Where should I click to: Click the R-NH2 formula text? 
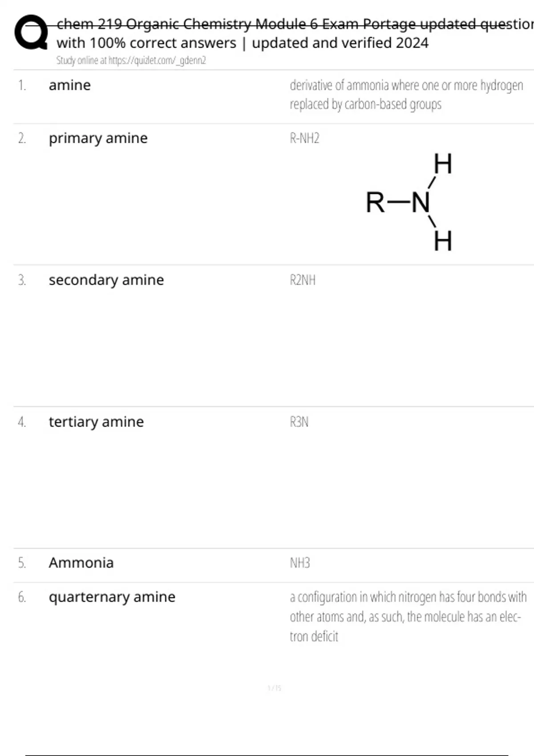[305, 138]
